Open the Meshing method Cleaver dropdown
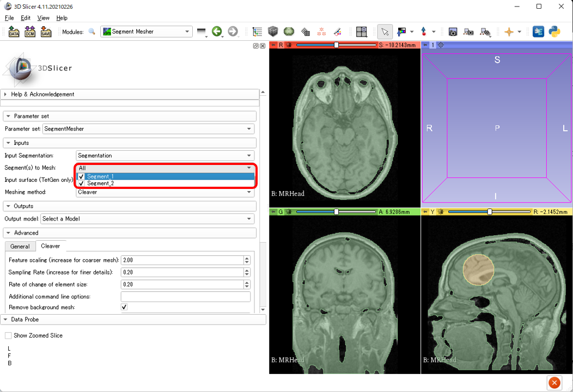The image size is (573, 392). 165,192
